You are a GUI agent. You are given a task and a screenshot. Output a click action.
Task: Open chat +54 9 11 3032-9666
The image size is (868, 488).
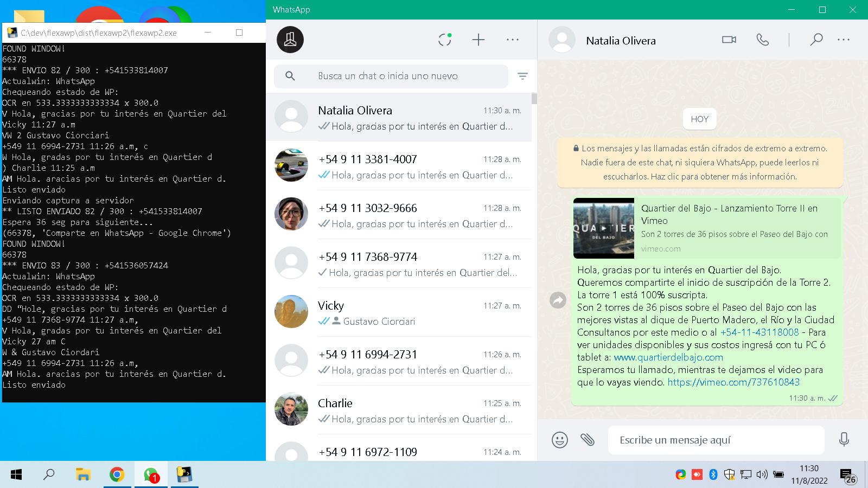[399, 215]
